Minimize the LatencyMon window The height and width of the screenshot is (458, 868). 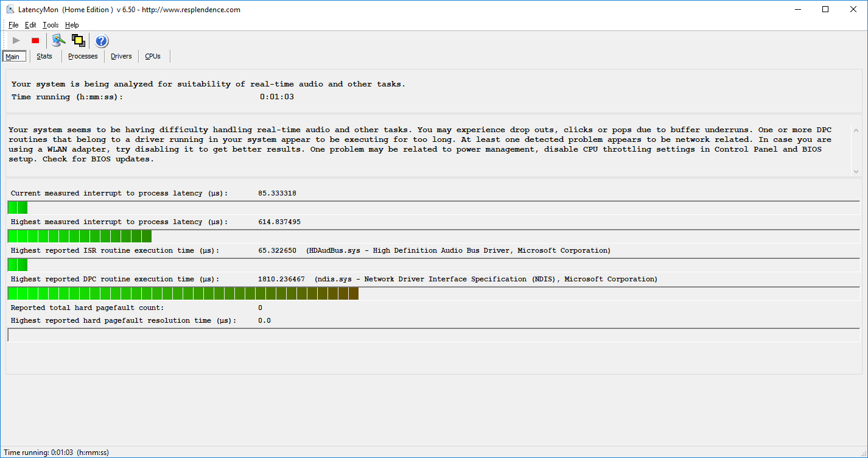coord(797,9)
